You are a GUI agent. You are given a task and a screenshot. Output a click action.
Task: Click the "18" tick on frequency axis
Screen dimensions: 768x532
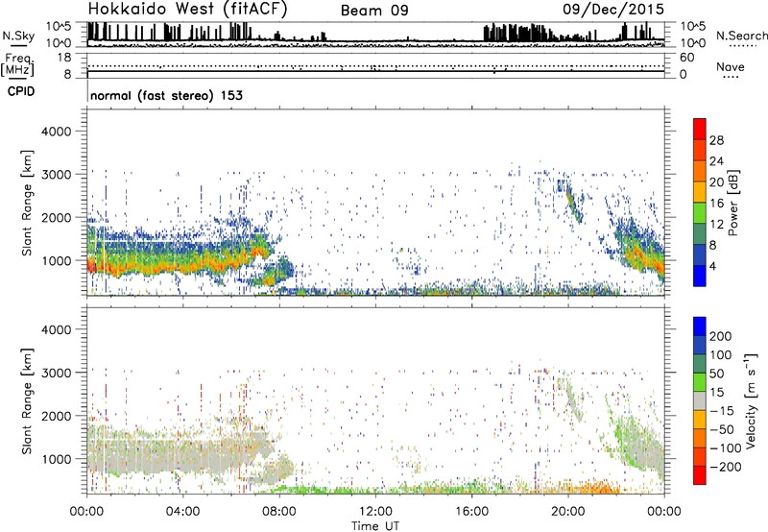64,58
